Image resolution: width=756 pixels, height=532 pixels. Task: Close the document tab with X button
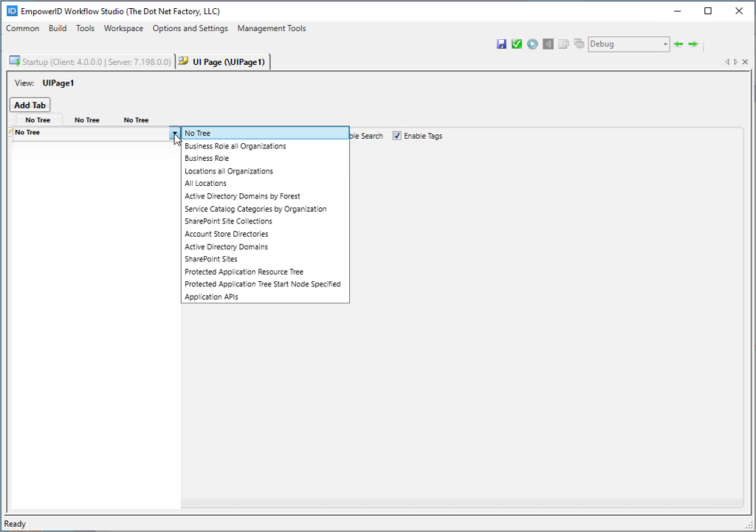(x=743, y=62)
